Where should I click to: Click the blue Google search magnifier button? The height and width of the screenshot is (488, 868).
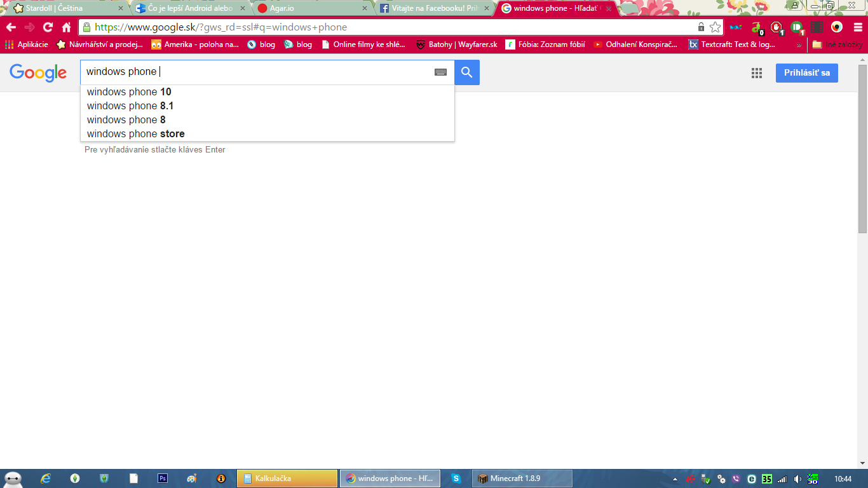pos(467,72)
